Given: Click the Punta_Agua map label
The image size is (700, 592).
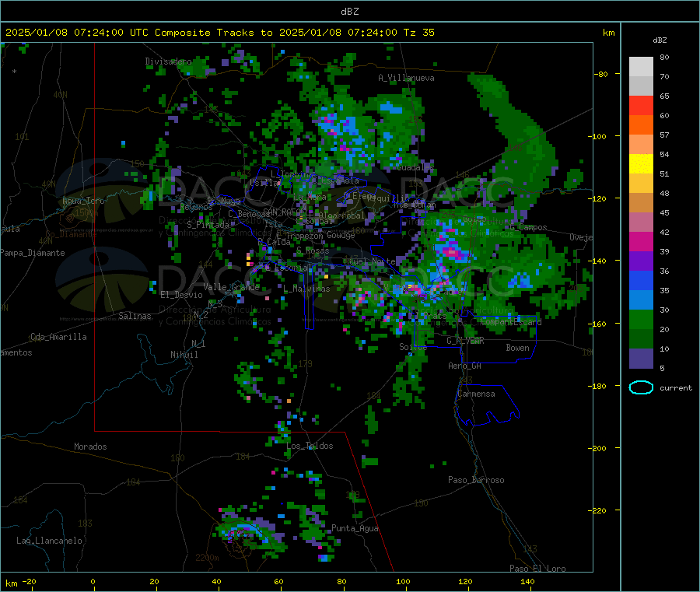Looking at the screenshot, I should click(x=355, y=528).
